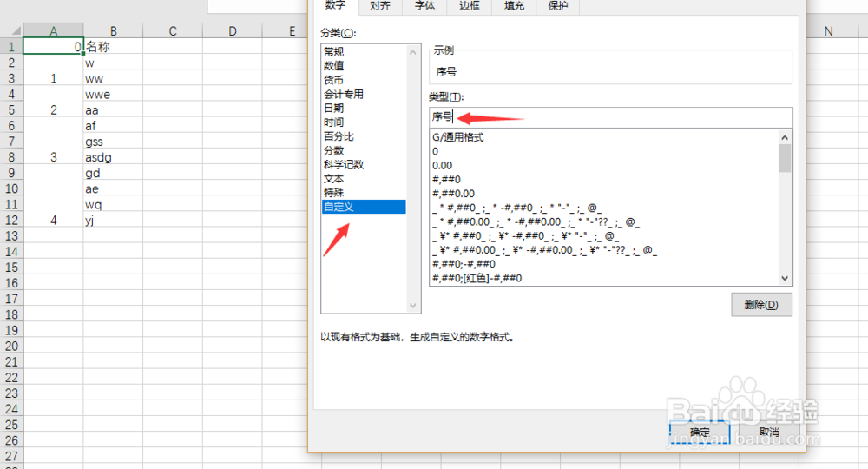
Task: Click type list scroll down arrow
Action: coord(785,279)
